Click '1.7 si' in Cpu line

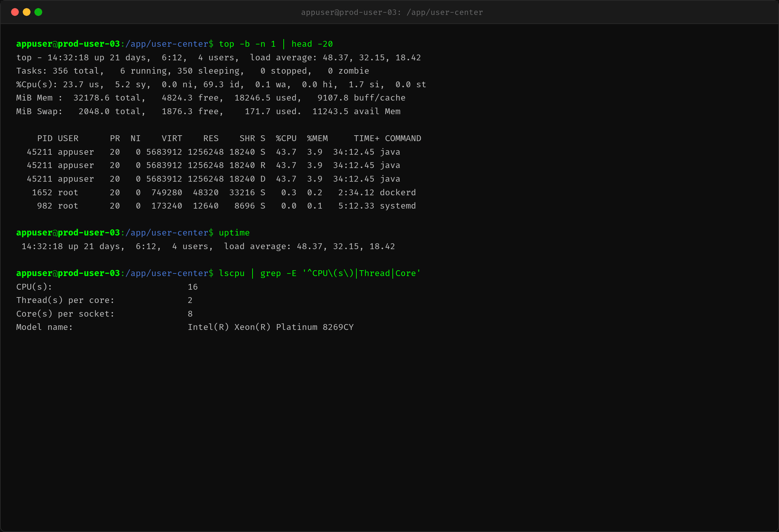coord(364,84)
